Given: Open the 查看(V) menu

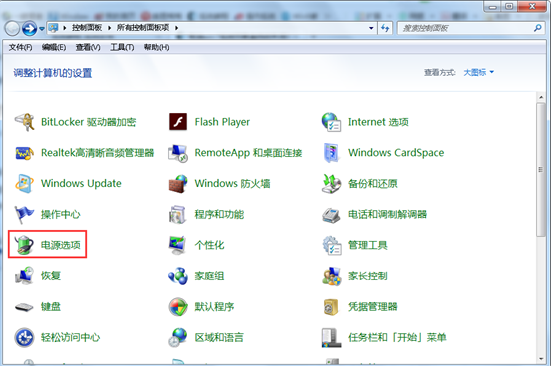Looking at the screenshot, I should (88, 47).
